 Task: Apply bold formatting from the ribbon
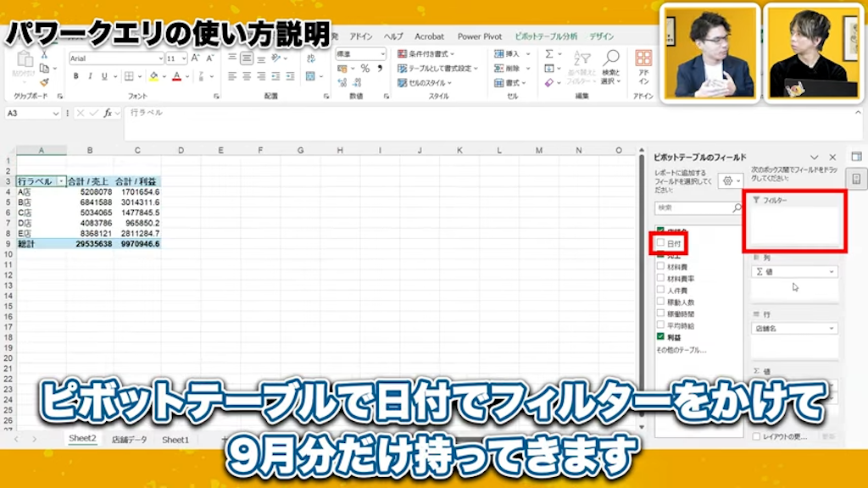click(76, 75)
